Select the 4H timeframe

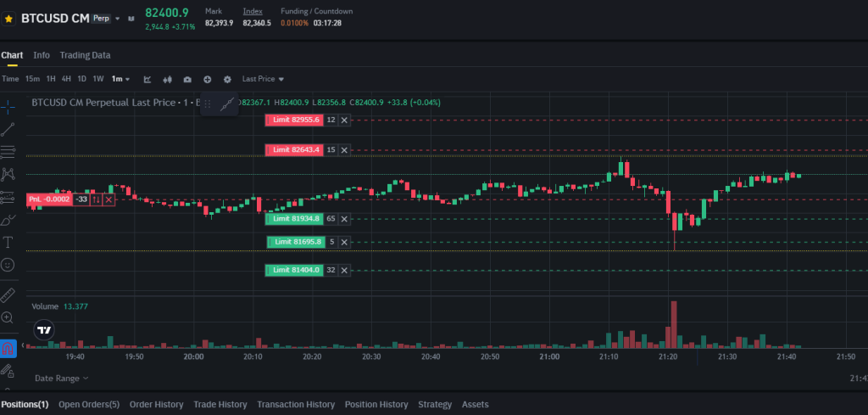66,79
